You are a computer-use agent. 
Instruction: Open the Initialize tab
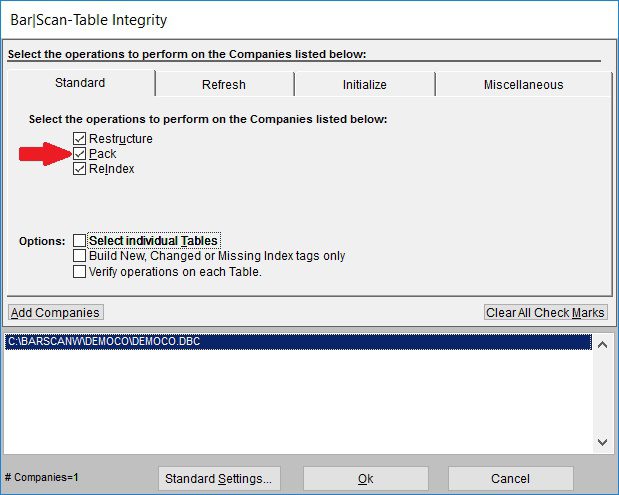(364, 84)
